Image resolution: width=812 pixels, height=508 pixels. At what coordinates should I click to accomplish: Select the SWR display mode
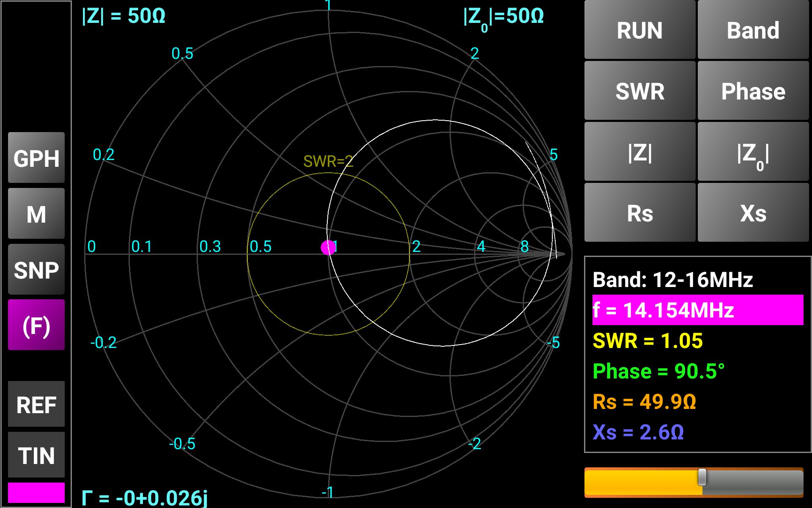(639, 91)
